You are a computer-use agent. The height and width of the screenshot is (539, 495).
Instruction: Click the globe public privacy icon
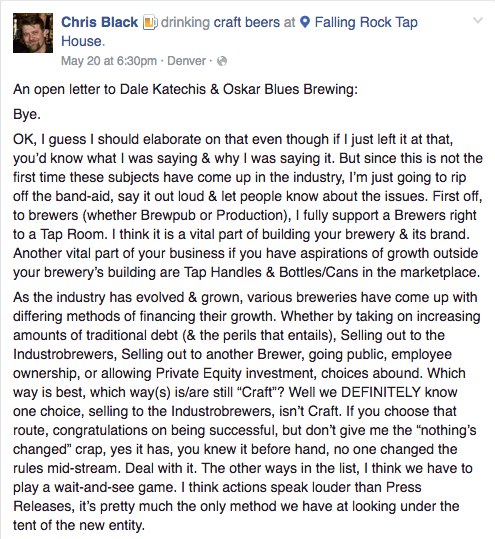[x=222, y=61]
